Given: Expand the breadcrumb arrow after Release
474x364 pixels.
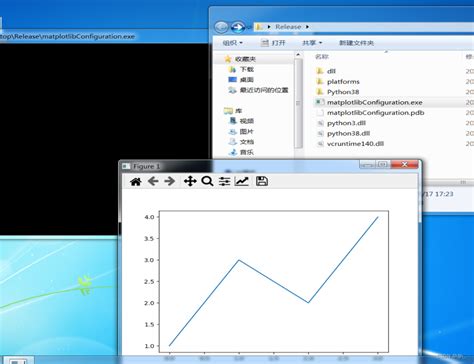Looking at the screenshot, I should pyautogui.click(x=307, y=27).
